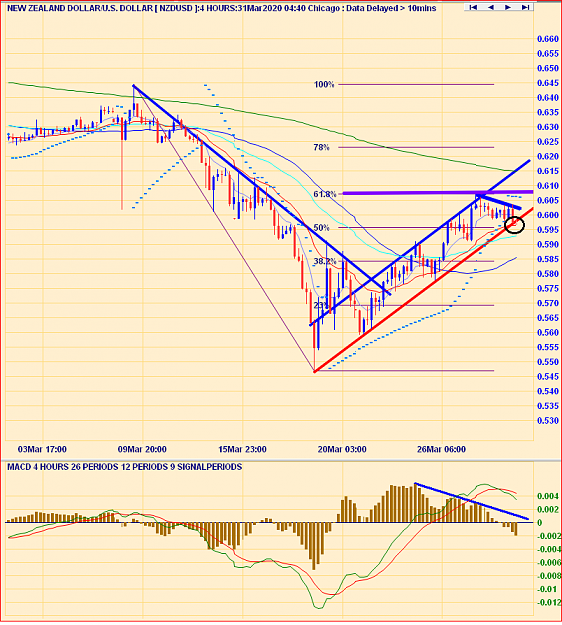
Task: Click the NZDUSD chart title text
Action: [222, 8]
